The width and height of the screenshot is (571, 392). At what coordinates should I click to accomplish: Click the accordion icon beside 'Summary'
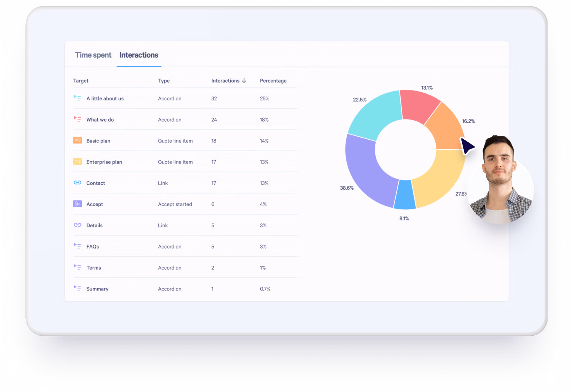(x=78, y=289)
